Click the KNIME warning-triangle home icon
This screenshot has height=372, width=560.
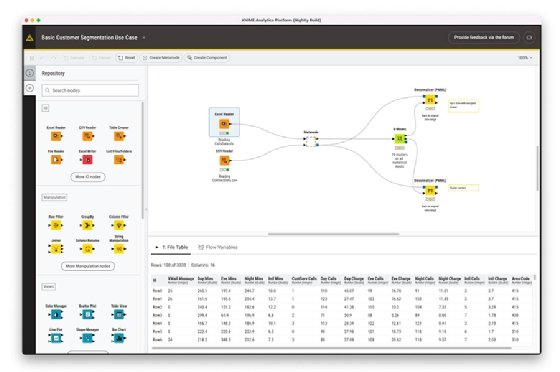click(x=30, y=37)
